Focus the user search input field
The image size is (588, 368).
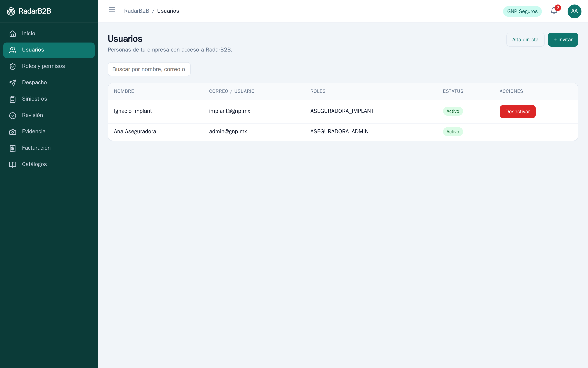pos(149,69)
